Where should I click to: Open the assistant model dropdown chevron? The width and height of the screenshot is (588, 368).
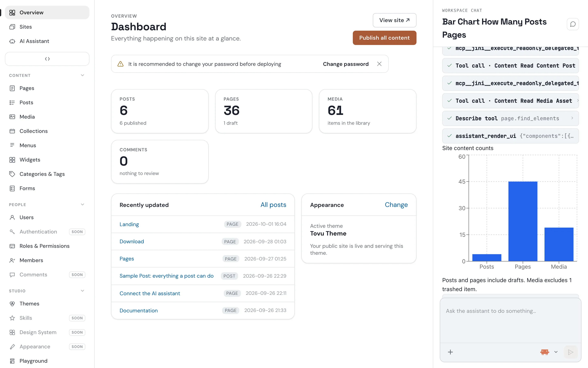point(556,352)
